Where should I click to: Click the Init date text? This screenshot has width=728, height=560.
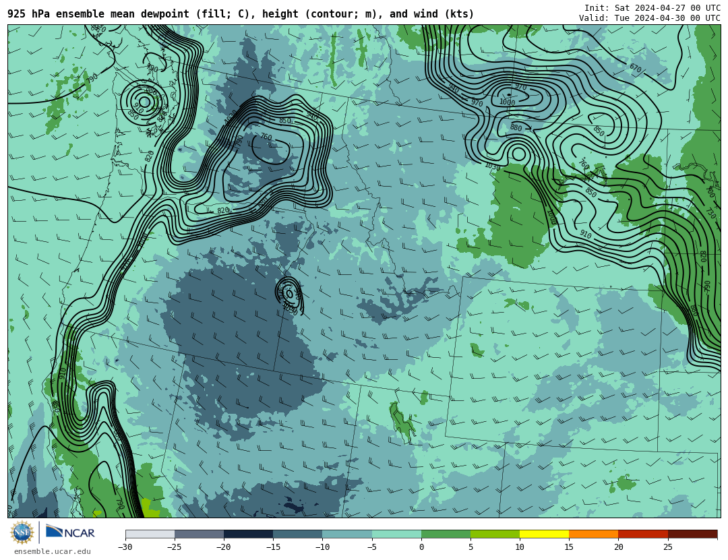(653, 8)
